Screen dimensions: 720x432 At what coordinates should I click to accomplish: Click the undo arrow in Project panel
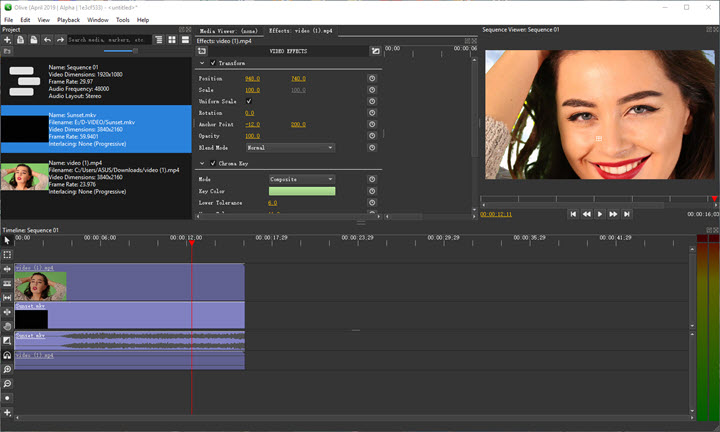(x=48, y=40)
